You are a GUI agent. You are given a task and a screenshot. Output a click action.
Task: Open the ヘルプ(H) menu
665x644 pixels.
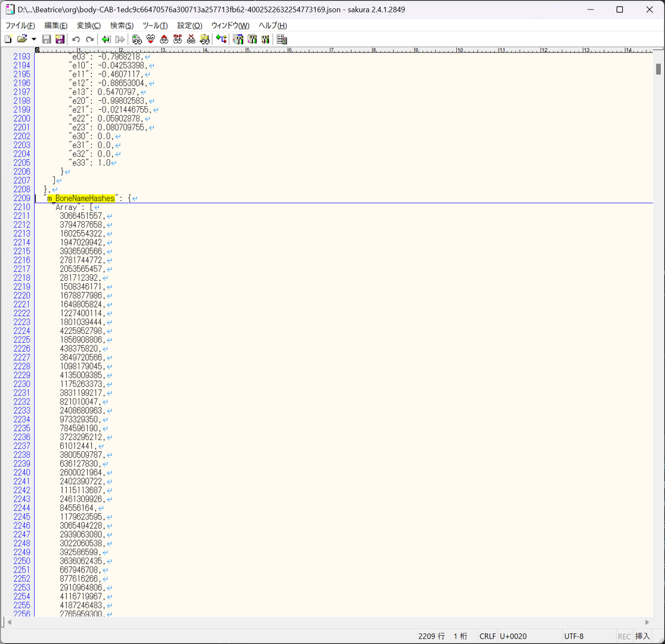273,26
